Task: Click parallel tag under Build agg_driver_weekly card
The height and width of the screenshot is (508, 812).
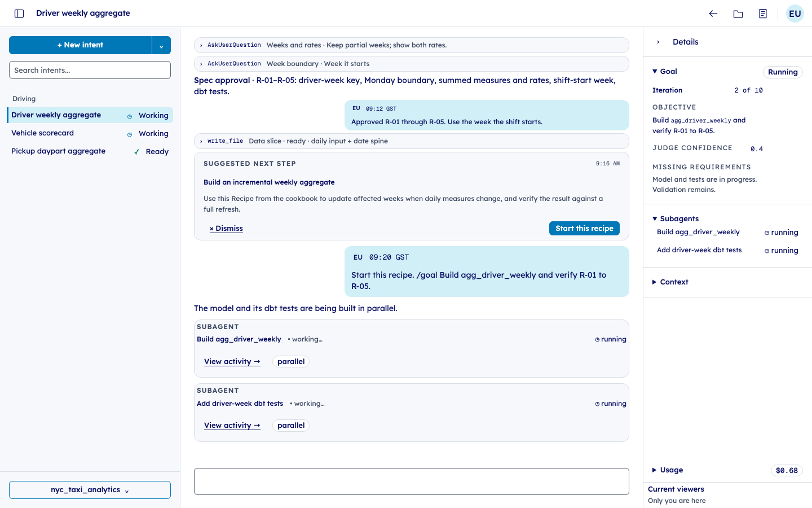Action: (x=291, y=362)
